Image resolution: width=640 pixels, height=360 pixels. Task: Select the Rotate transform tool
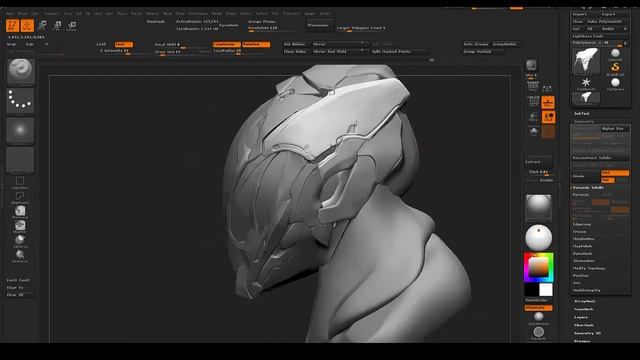click(x=71, y=26)
